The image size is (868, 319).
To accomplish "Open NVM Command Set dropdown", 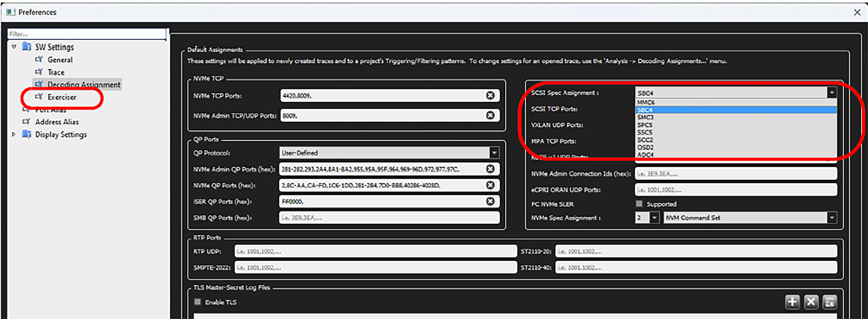I will click(832, 218).
